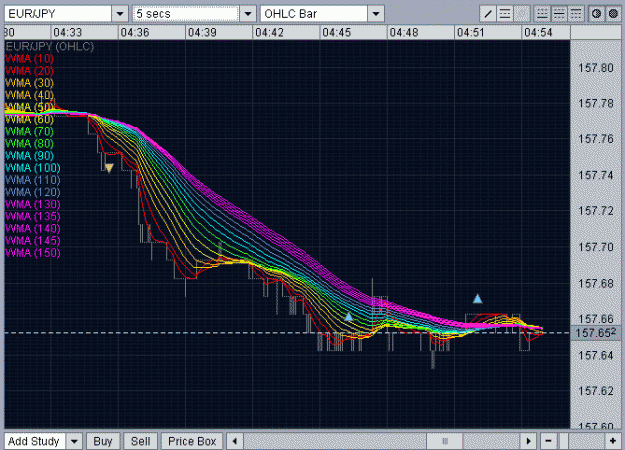Click the WMA (40) legend entry
The image size is (625, 450).
click(x=29, y=95)
